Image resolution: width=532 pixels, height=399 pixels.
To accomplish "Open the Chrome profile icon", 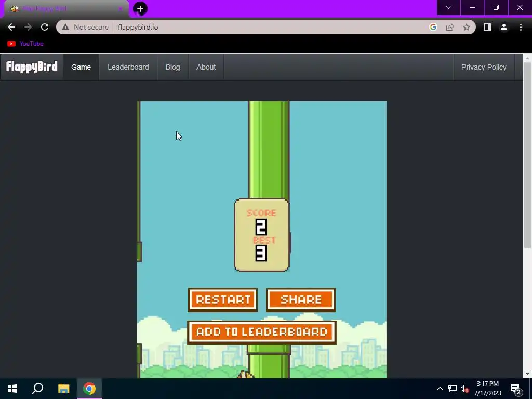I will point(504,27).
